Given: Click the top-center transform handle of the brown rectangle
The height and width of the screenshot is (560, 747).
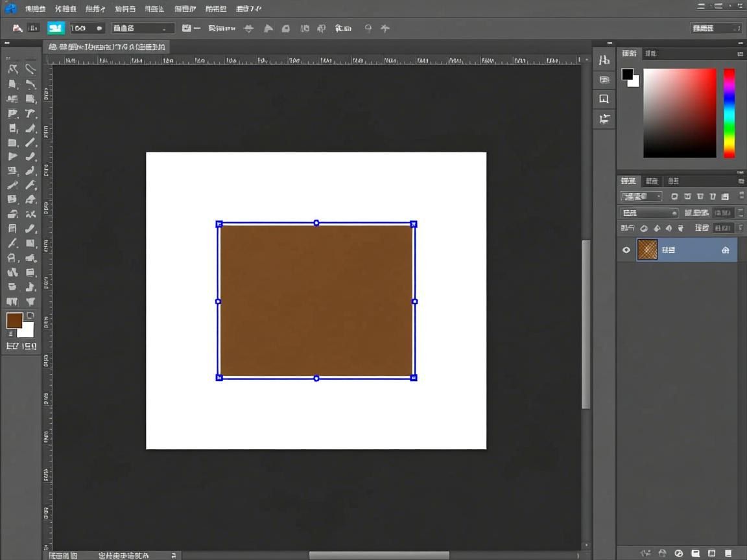Looking at the screenshot, I should pos(316,223).
